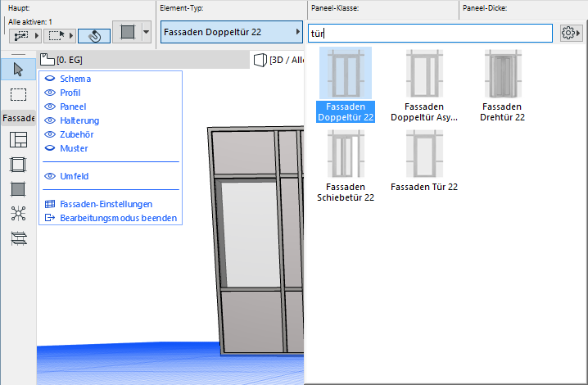Click the glass panel in the 3D curtain wall
The width and height of the screenshot is (588, 385).
click(x=251, y=234)
